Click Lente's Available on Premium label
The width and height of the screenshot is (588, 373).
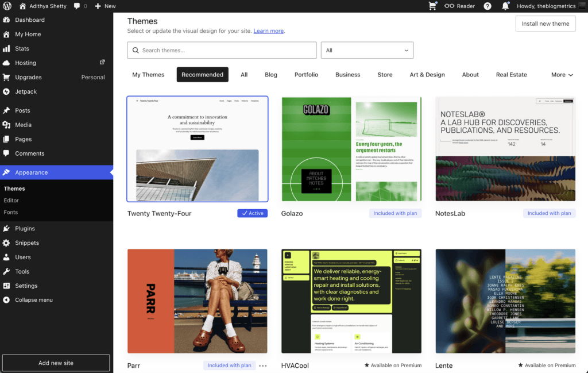click(x=547, y=365)
